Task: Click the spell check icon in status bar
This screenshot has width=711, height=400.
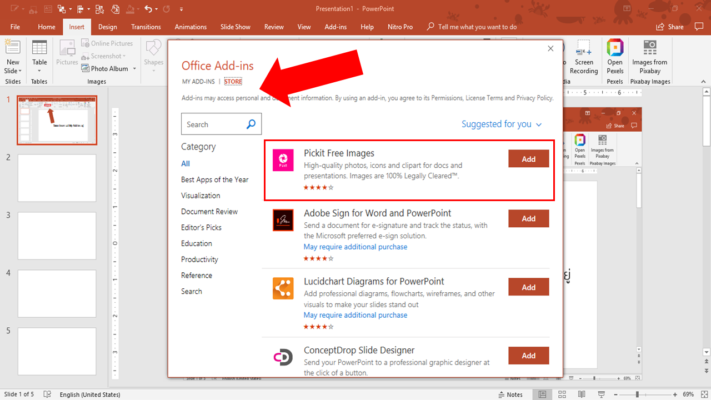Action: pyautogui.click(x=47, y=395)
